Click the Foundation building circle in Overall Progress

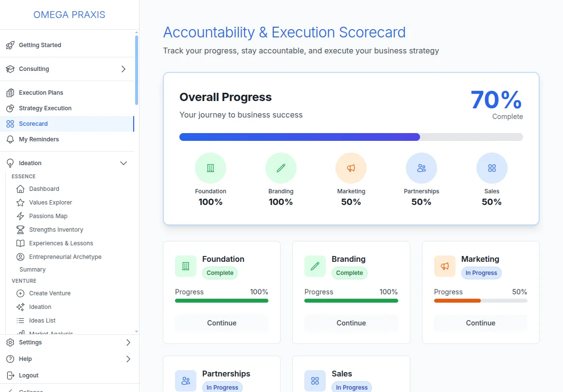click(211, 168)
